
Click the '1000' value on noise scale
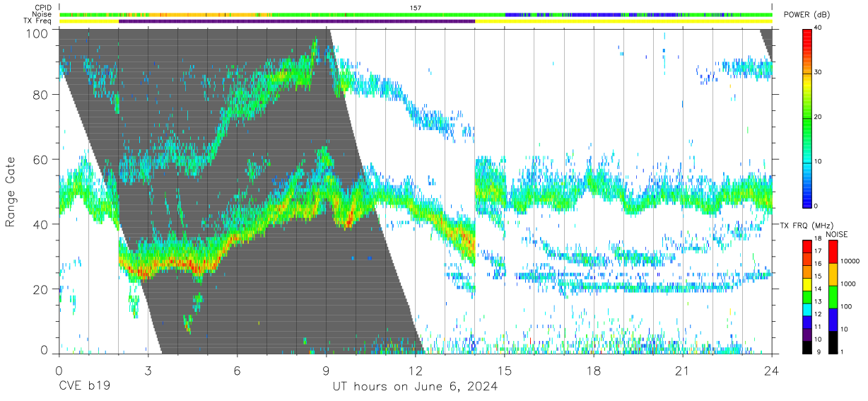pyautogui.click(x=848, y=284)
